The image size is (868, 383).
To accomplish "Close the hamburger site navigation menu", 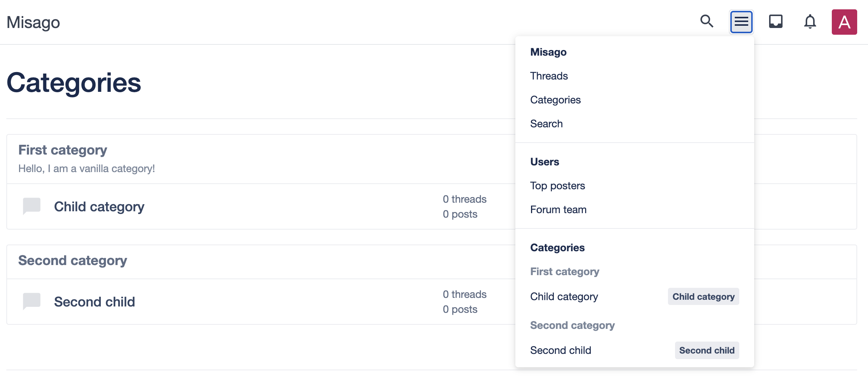I will coord(741,22).
